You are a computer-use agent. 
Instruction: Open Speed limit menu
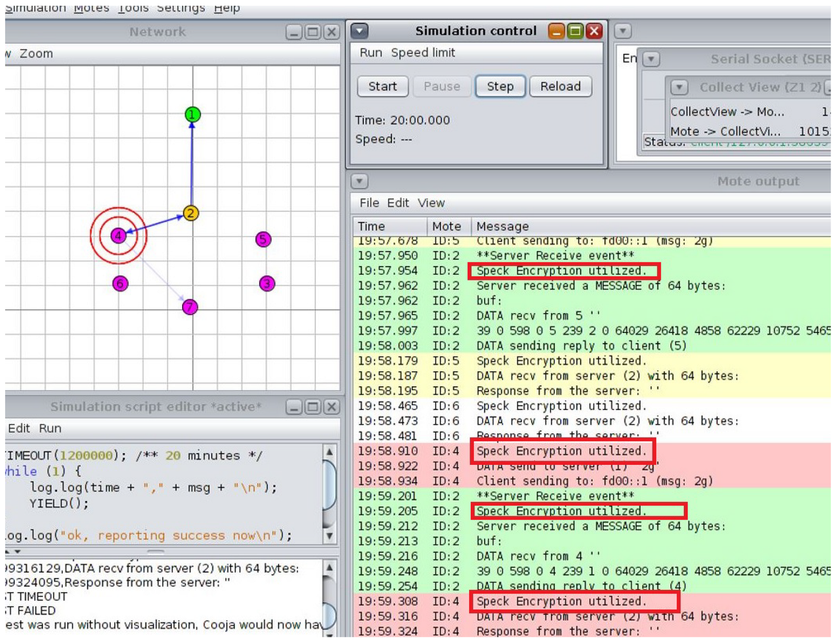click(423, 53)
